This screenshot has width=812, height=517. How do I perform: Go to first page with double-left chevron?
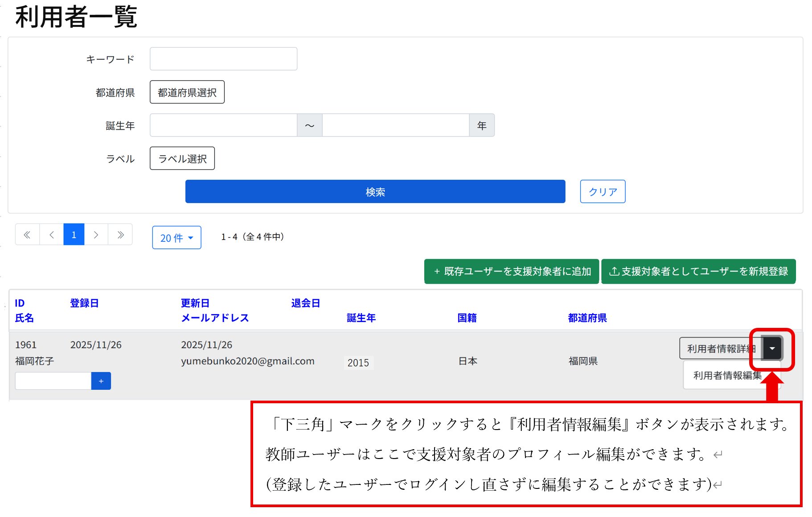click(27, 235)
